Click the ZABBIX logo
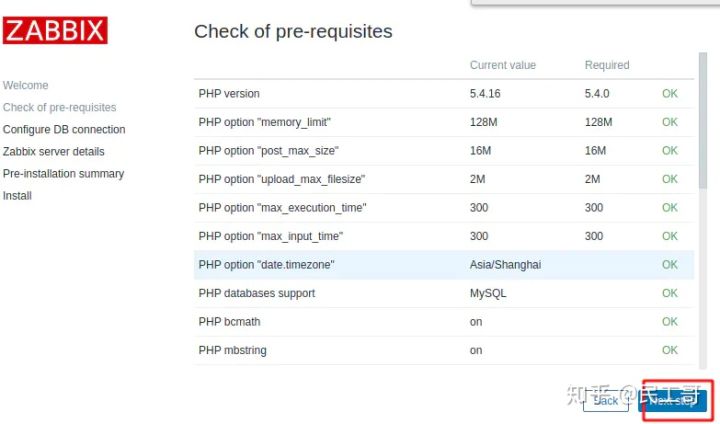Screen dimensions: 720x424 [x=55, y=30]
